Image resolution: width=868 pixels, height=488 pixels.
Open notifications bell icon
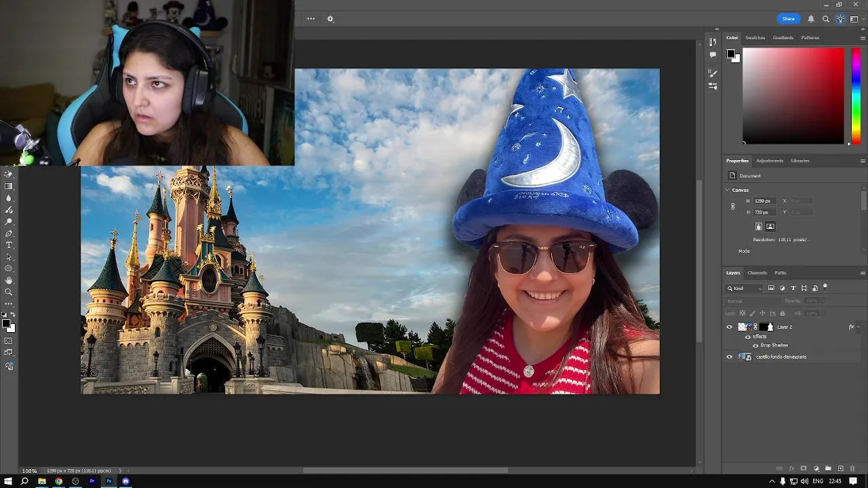pyautogui.click(x=811, y=19)
